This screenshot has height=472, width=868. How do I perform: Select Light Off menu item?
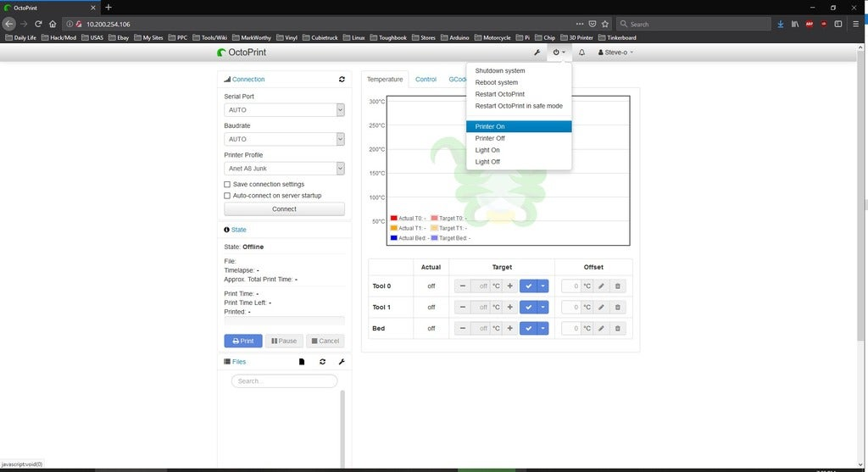(520, 162)
